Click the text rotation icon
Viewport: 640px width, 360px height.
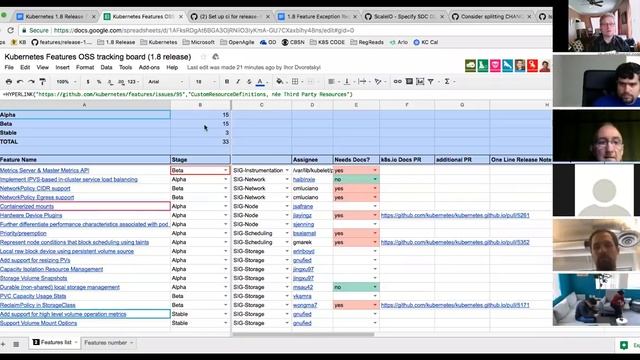(x=378, y=82)
